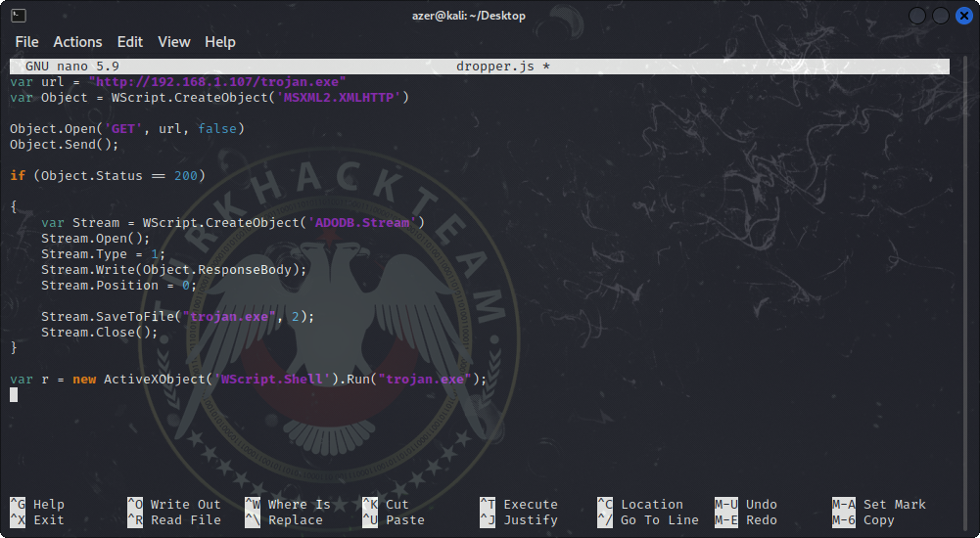Click the cursor block on the last line

pyautogui.click(x=14, y=394)
